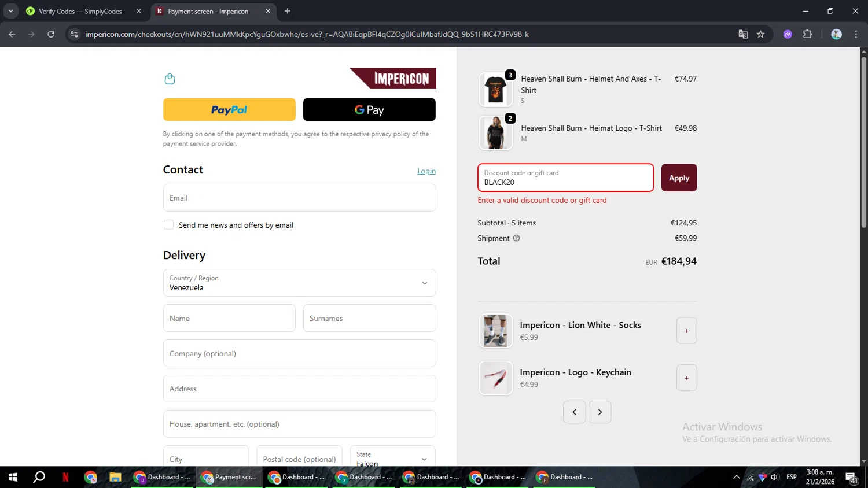Open the Payment scr... taskbar window

pos(229,477)
